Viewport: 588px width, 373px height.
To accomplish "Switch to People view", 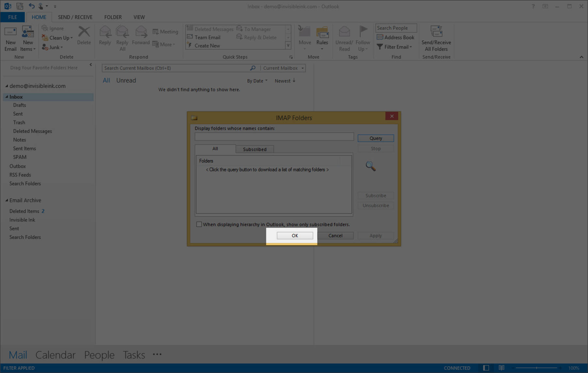I will [99, 355].
